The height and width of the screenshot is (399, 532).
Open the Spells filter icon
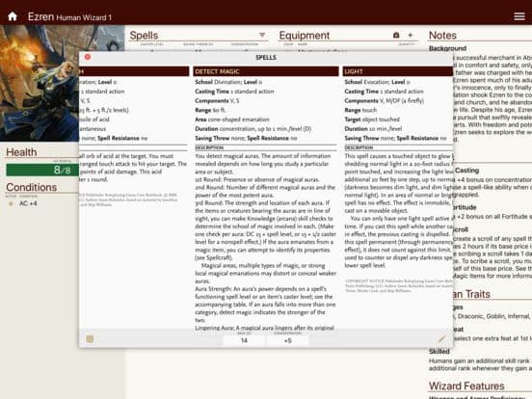262,35
